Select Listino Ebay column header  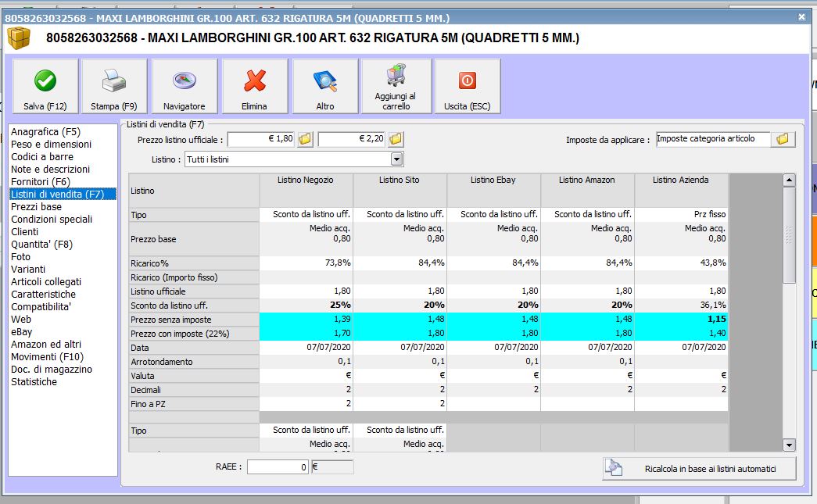(493, 191)
